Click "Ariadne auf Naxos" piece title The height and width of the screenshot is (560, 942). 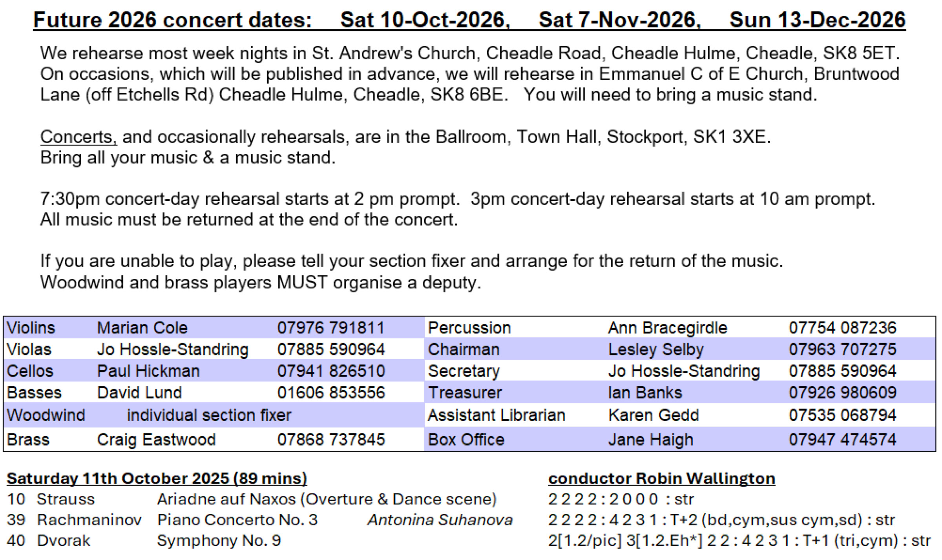(x=226, y=499)
